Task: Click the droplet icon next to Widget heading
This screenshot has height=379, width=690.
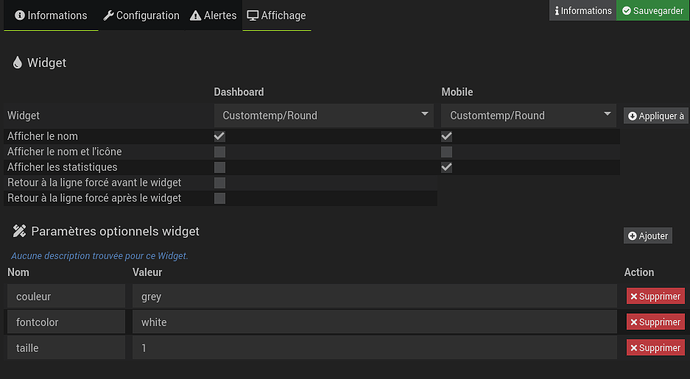Action: point(17,63)
